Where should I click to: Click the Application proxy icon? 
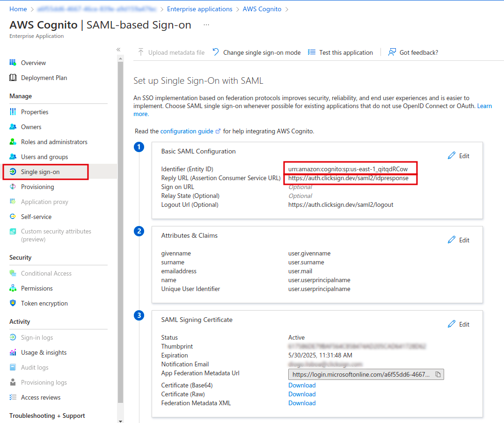pyautogui.click(x=13, y=202)
